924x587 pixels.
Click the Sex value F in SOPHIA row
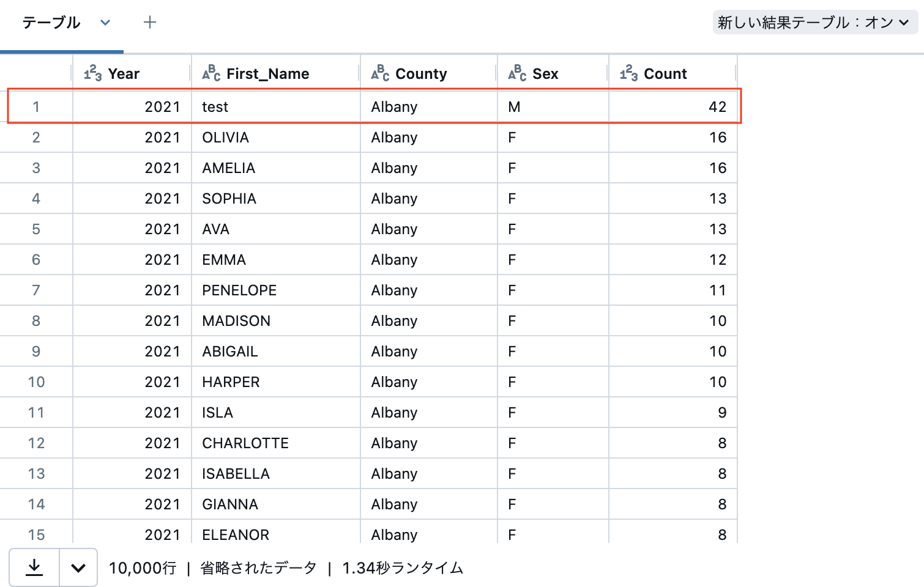pos(512,198)
